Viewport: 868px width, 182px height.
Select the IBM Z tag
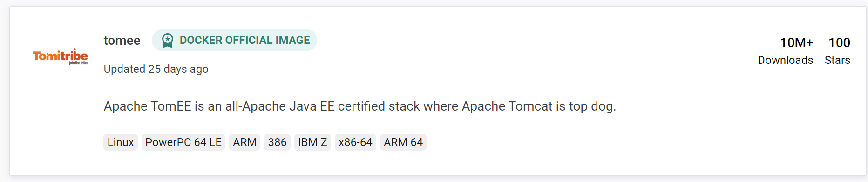312,142
